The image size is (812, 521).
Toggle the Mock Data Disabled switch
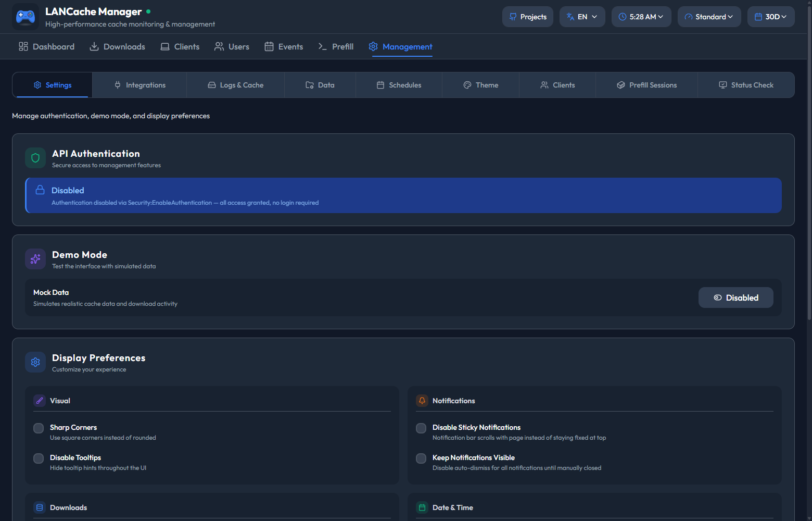tap(735, 297)
